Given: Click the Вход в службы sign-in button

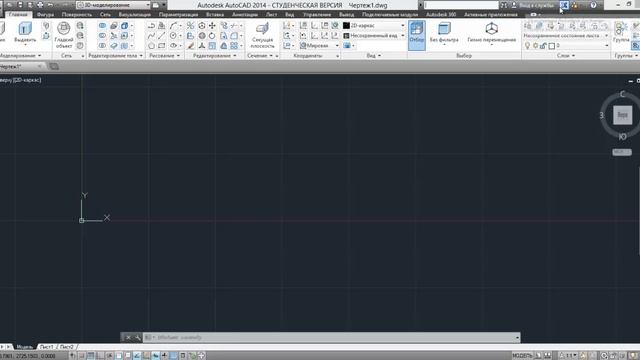Looking at the screenshot, I should click(536, 5).
